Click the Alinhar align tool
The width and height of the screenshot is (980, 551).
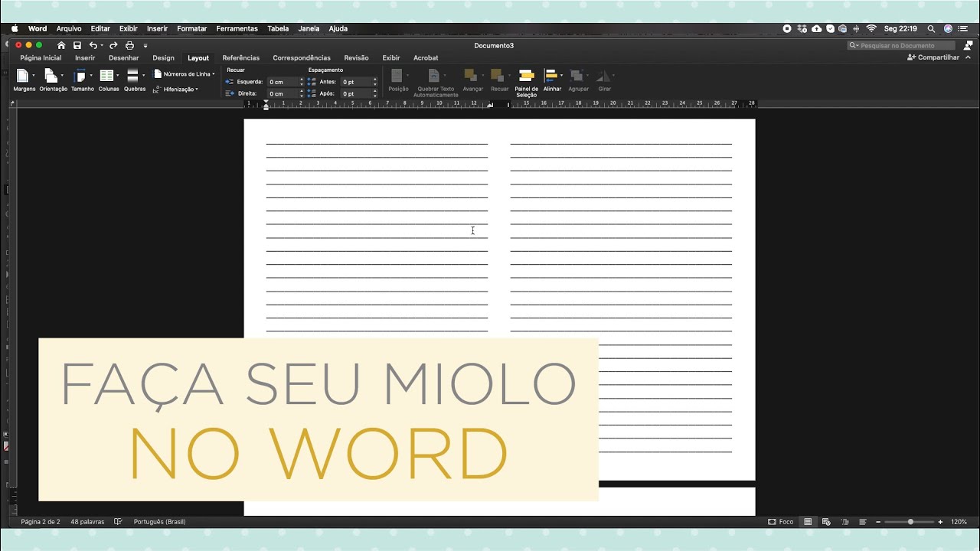(x=552, y=80)
